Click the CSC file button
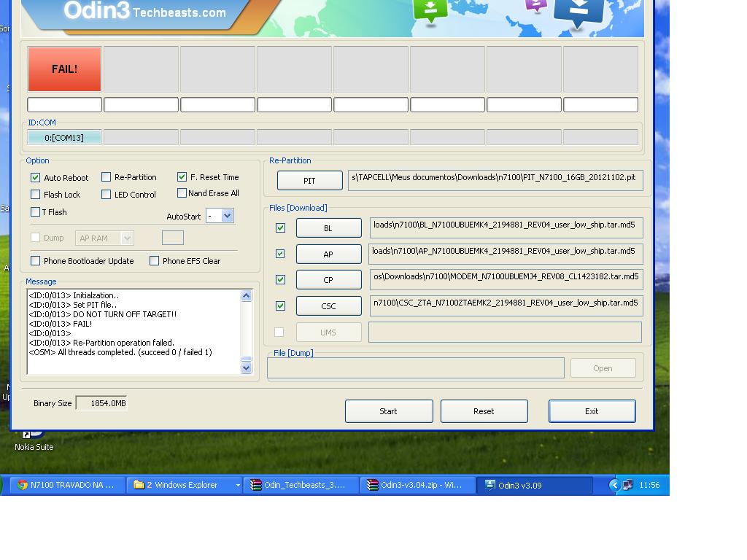The width and height of the screenshot is (747, 560). tap(329, 306)
